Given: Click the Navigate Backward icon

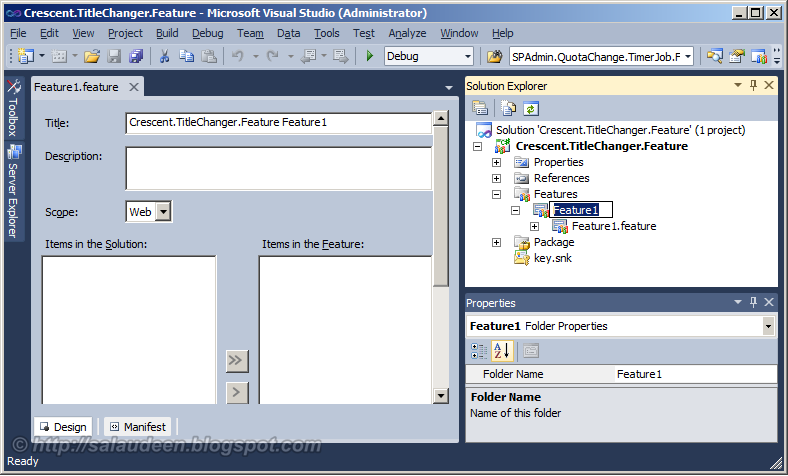Looking at the screenshot, I should pos(308,56).
